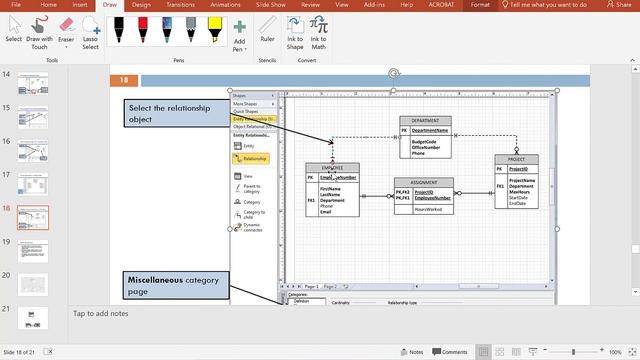Open the Transitions tab

(x=180, y=4)
